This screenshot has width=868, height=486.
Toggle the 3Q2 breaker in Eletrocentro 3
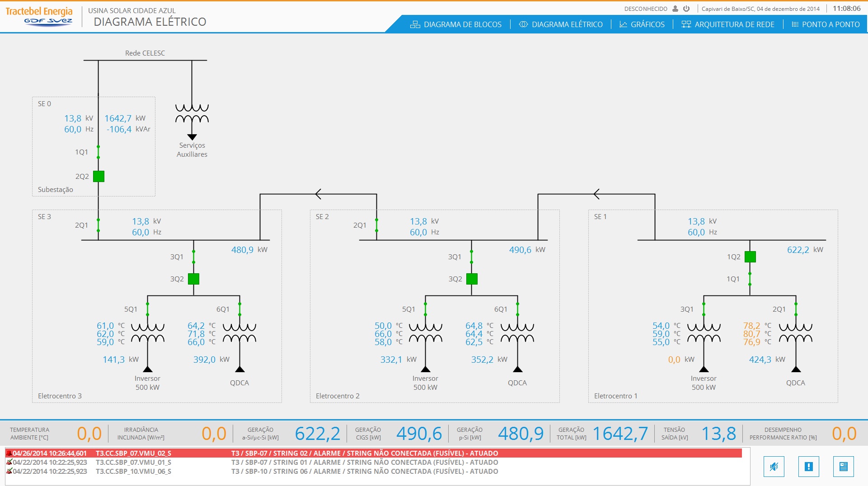193,279
